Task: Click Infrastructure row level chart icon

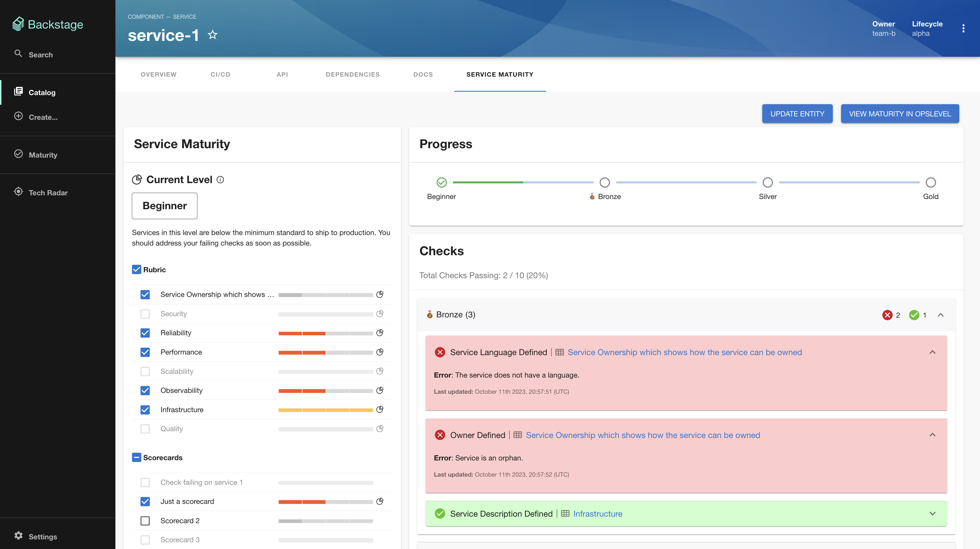Action: [380, 410]
